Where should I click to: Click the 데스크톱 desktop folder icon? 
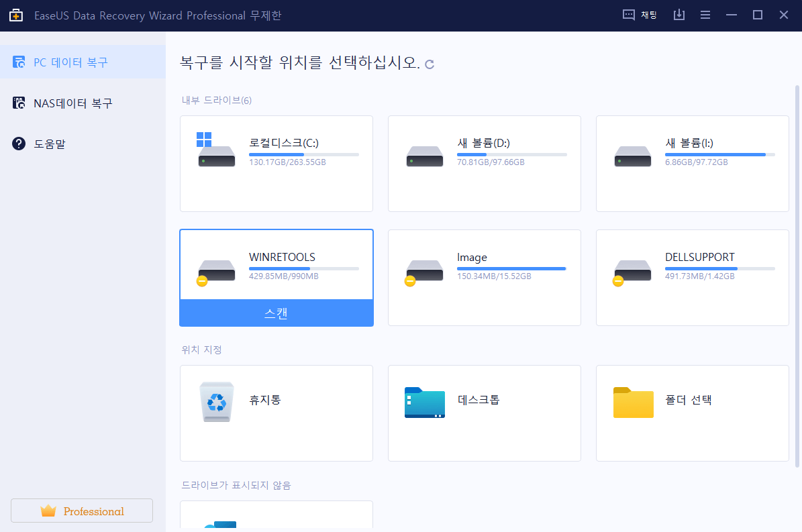(x=425, y=403)
